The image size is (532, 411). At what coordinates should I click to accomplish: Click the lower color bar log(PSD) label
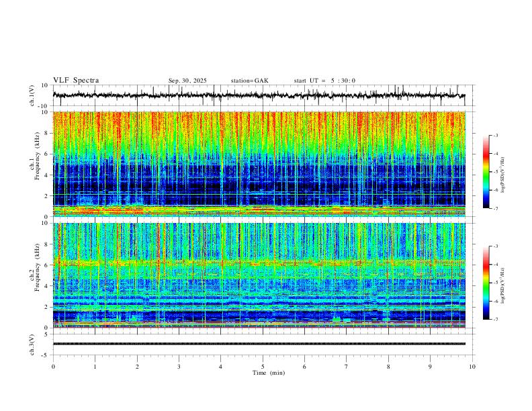[x=503, y=285]
